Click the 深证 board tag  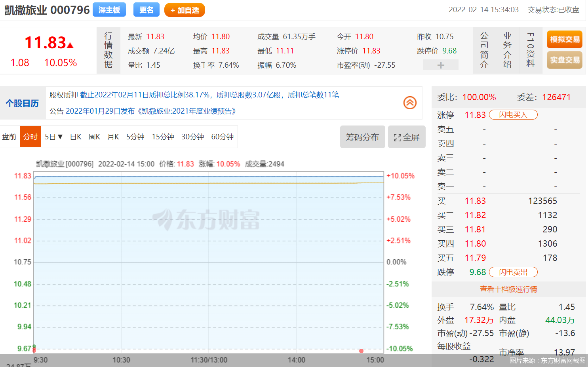(x=109, y=10)
